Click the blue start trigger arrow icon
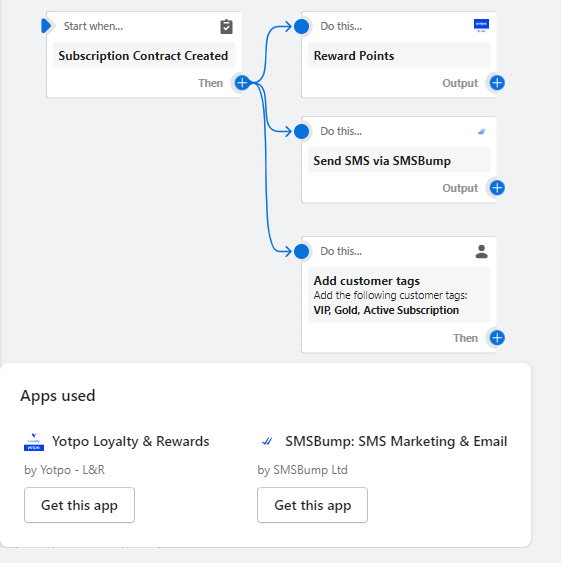561x563 pixels. (x=46, y=26)
